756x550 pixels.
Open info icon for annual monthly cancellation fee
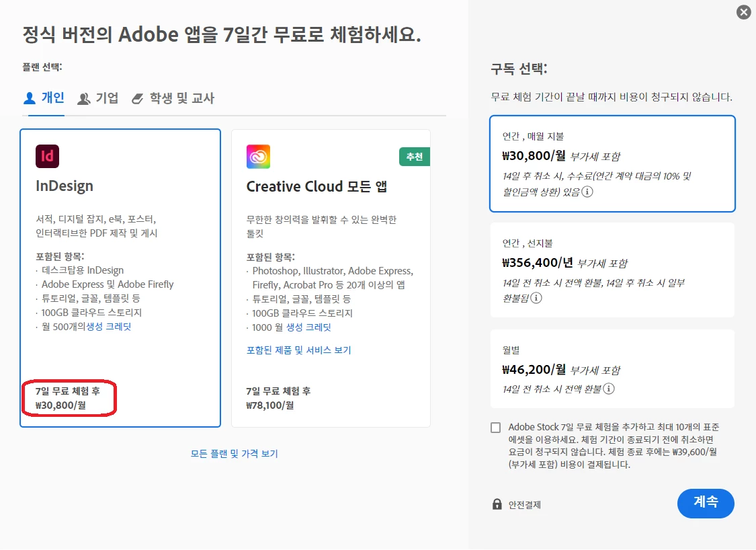[x=587, y=192]
